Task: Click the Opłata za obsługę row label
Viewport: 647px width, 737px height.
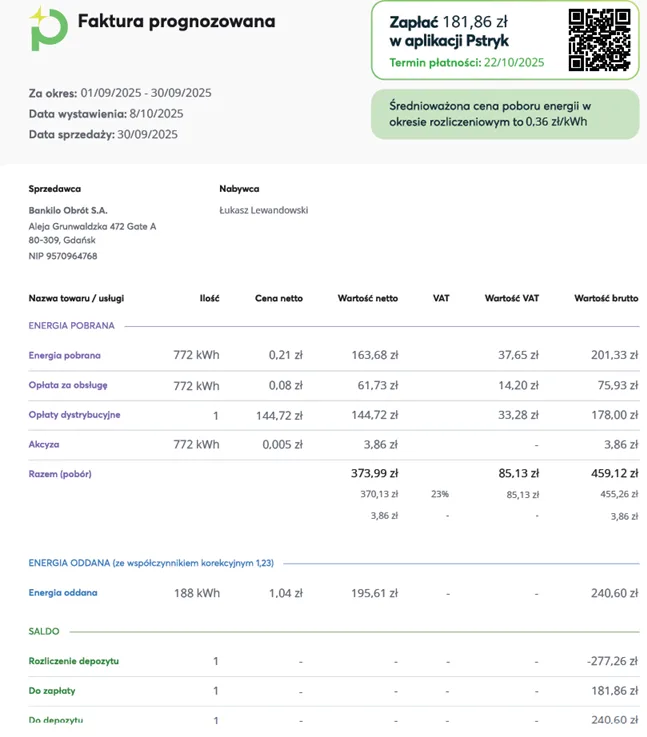Action: (68, 385)
